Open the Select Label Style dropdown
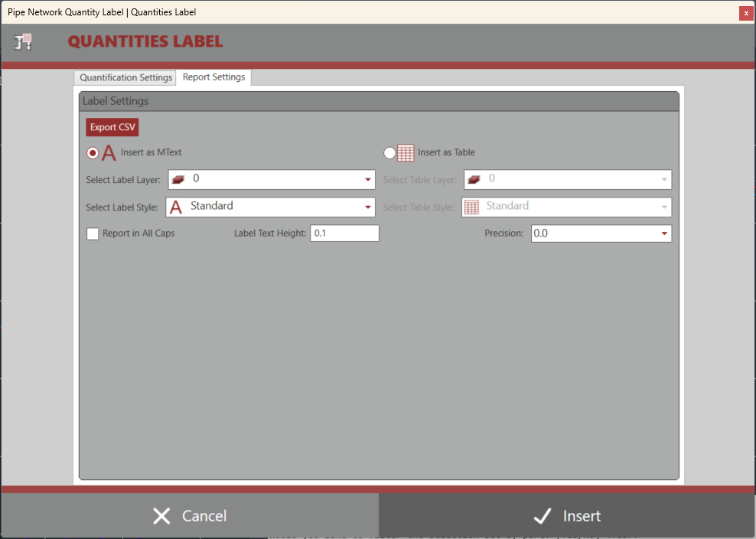Screen dimensions: 756x539 pyautogui.click(x=270, y=207)
